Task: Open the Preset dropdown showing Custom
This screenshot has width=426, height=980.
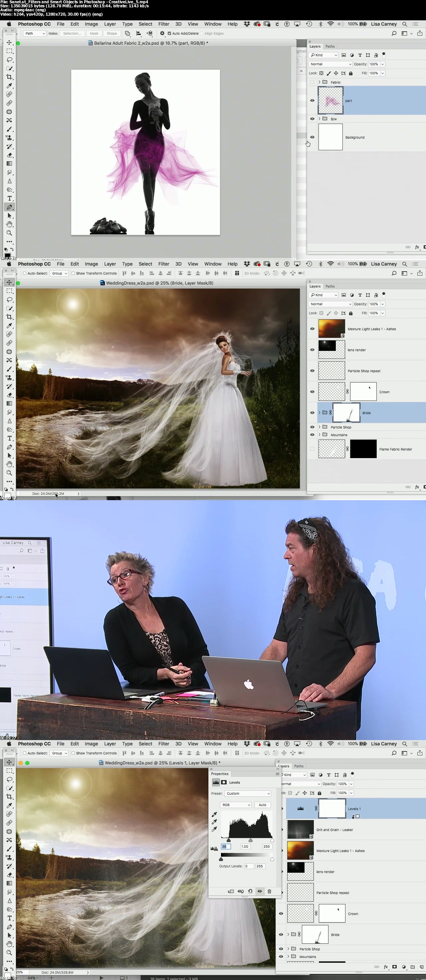Action: 247,793
